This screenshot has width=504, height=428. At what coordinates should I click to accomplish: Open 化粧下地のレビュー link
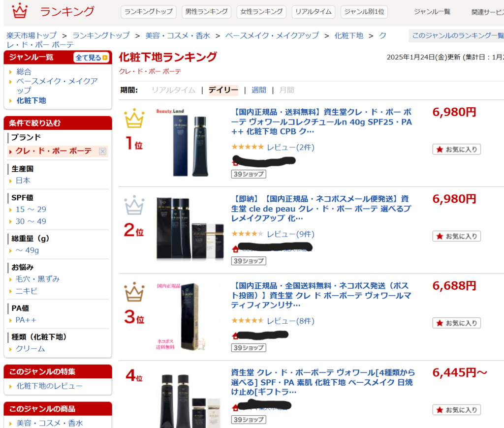pos(50,386)
